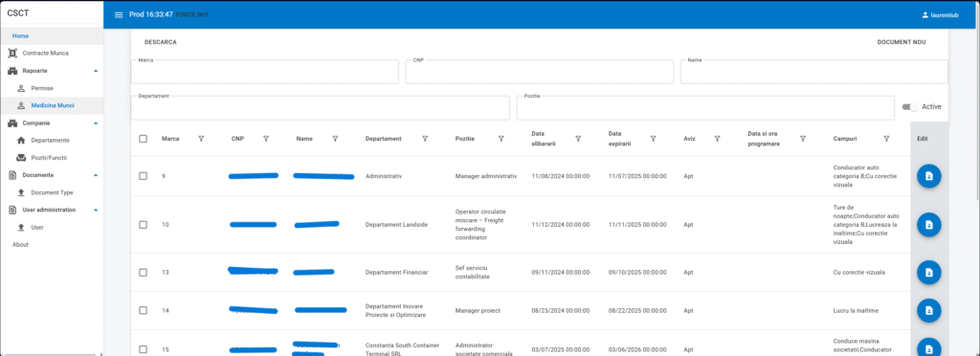Open filter for Name column

pyautogui.click(x=335, y=139)
